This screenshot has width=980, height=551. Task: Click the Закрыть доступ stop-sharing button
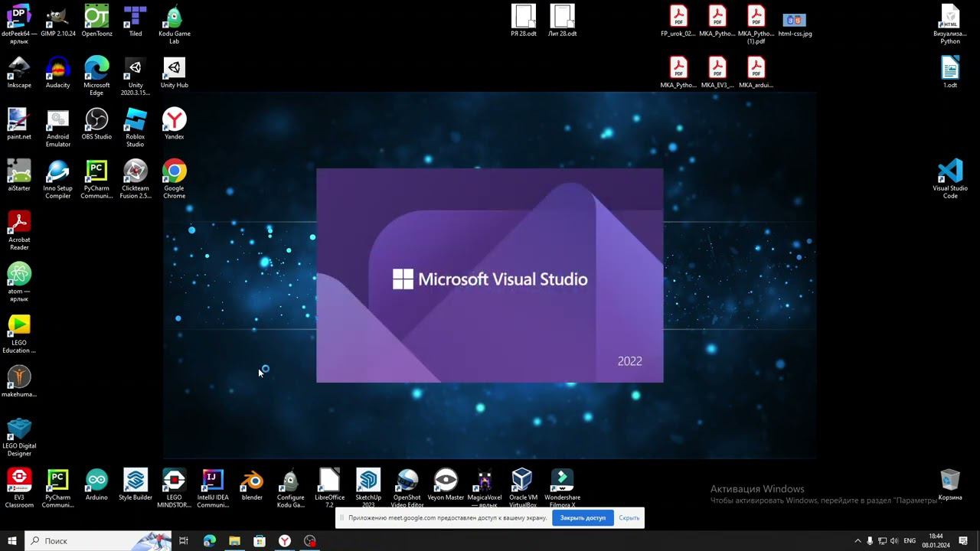(583, 518)
